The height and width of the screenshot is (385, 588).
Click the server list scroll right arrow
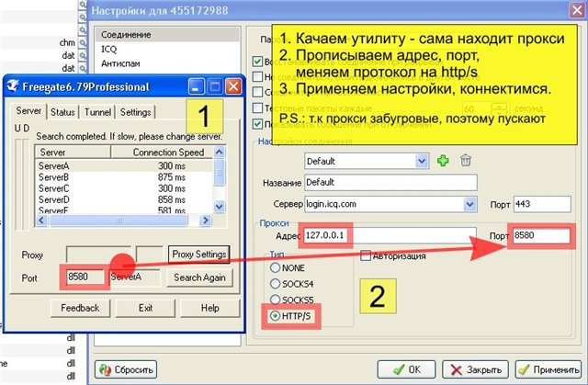point(205,221)
